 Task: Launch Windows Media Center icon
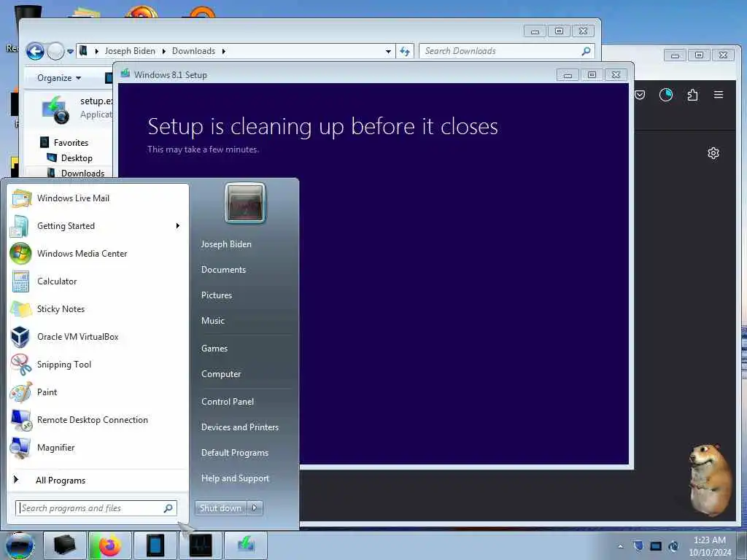point(20,254)
